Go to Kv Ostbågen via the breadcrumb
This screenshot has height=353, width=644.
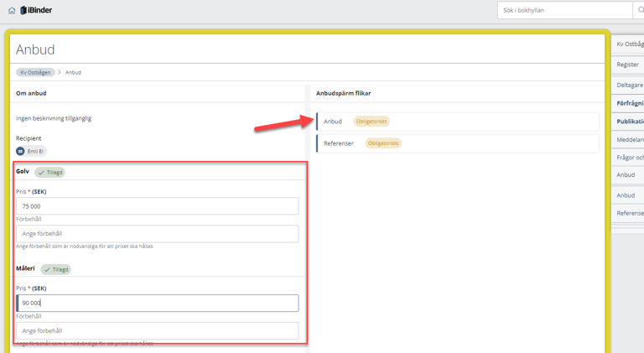tap(35, 73)
